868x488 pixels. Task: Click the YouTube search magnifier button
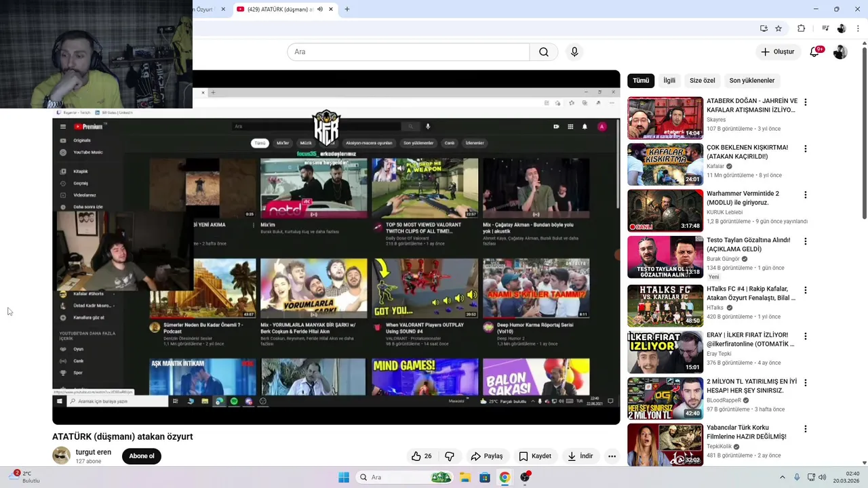[x=544, y=52]
